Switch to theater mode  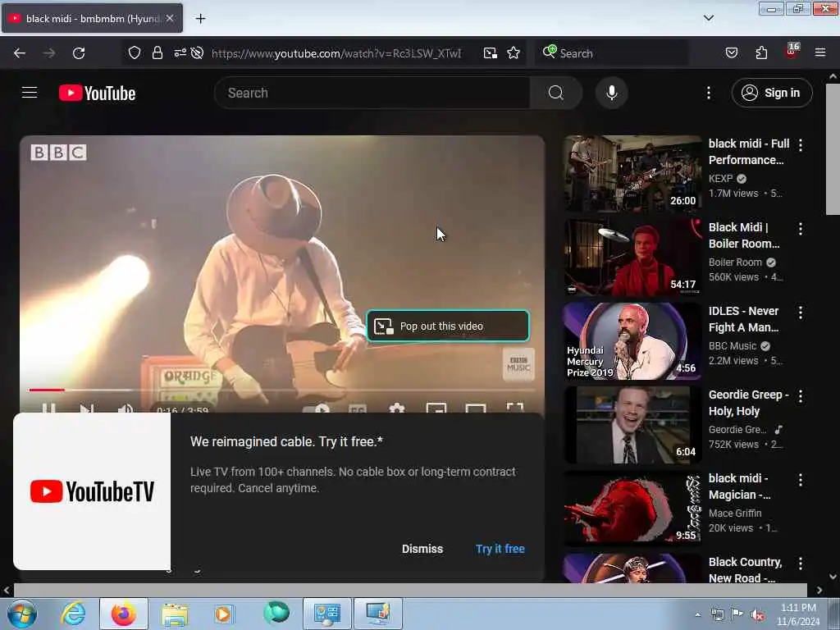pos(476,409)
